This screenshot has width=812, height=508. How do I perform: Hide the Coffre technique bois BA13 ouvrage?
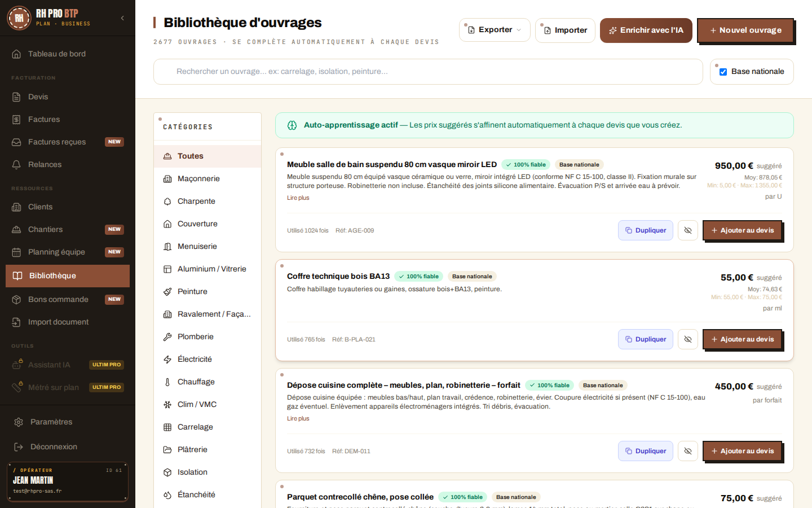tap(688, 339)
